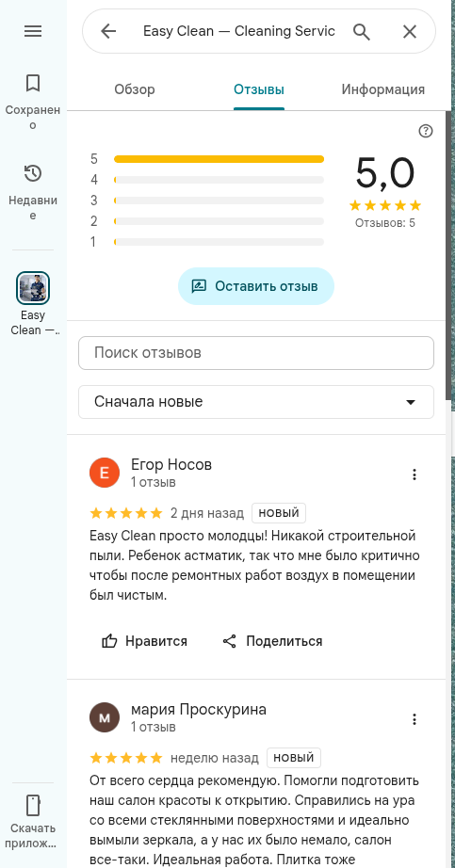
Task: Open options menu for Егор Носов review
Action: [414, 474]
